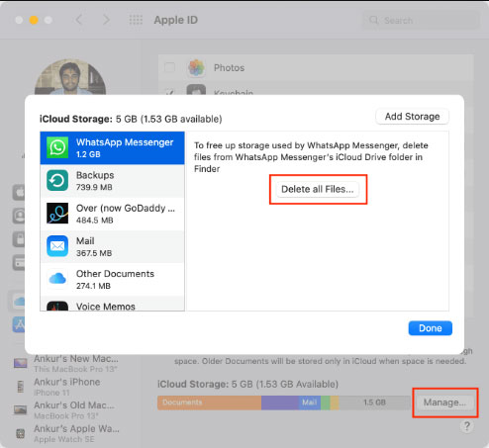
Task: Go forward with the right chevron arrow
Action: [106, 20]
